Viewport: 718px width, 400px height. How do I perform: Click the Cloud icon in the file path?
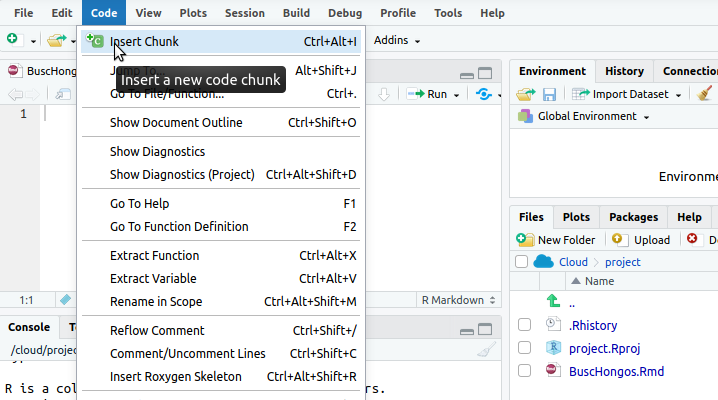(x=543, y=262)
